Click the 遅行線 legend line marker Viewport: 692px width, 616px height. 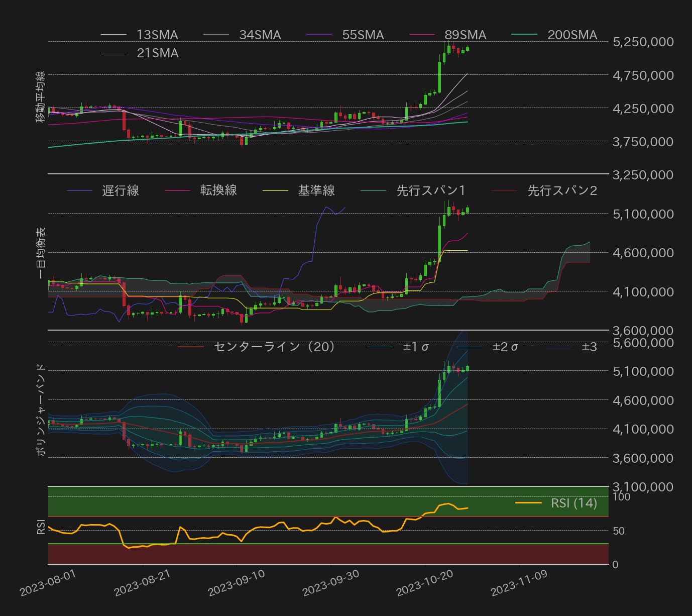(80, 191)
